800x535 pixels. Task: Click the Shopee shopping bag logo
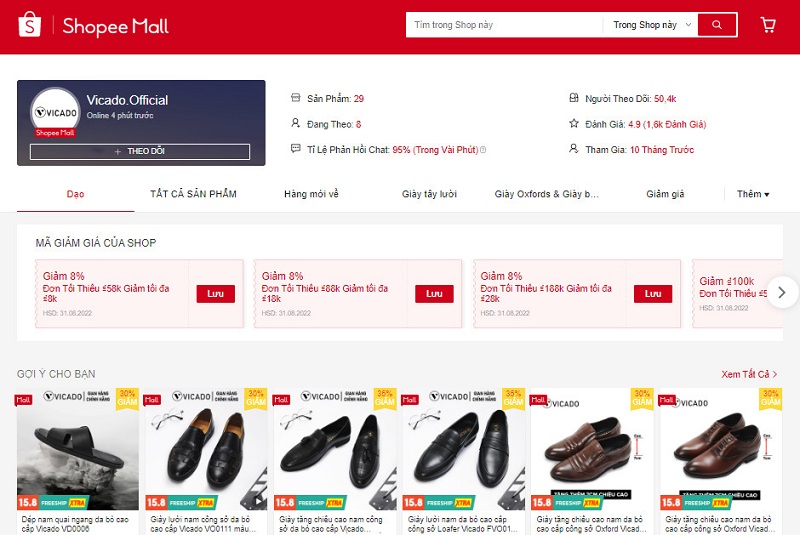click(x=30, y=24)
